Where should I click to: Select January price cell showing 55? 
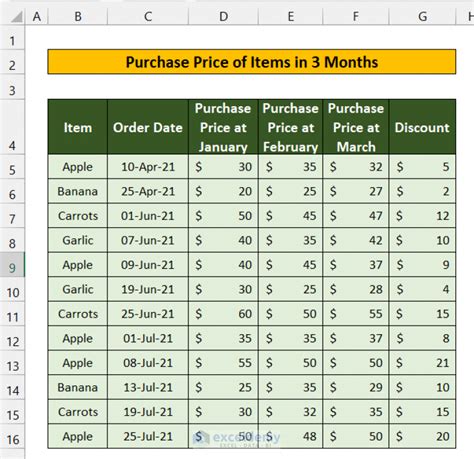click(223, 363)
